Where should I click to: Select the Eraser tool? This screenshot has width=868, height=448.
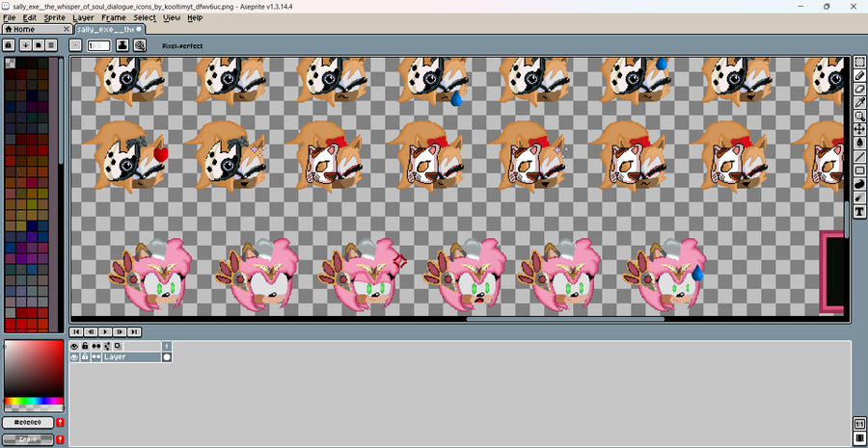pos(859,89)
